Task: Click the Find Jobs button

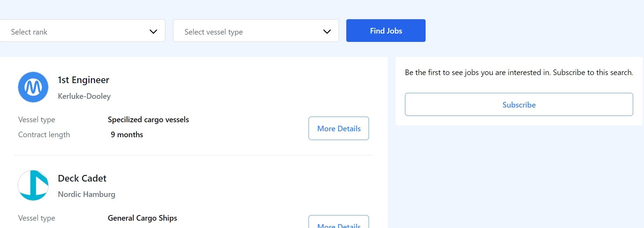Action: pos(386,31)
